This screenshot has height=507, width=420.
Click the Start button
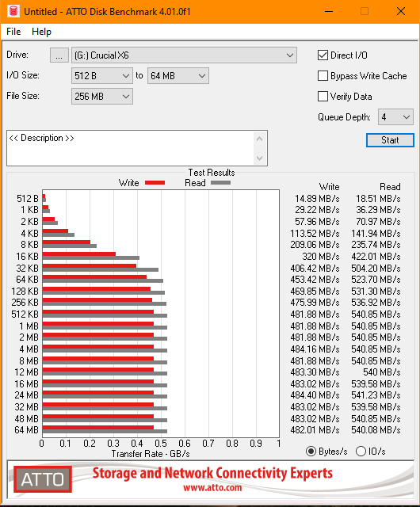click(390, 140)
